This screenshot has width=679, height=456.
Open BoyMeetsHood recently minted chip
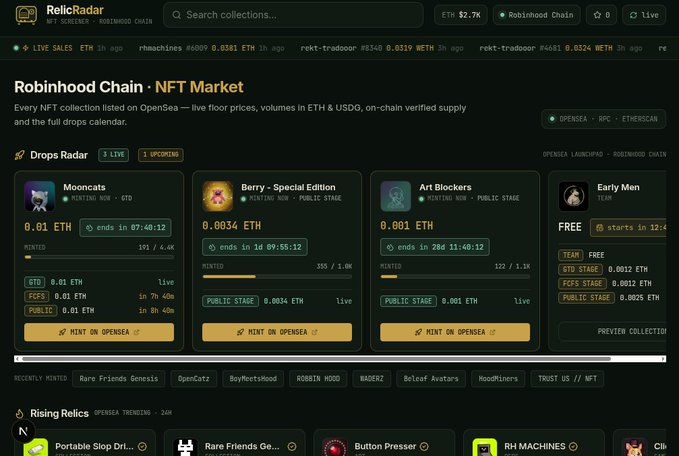[x=253, y=378]
